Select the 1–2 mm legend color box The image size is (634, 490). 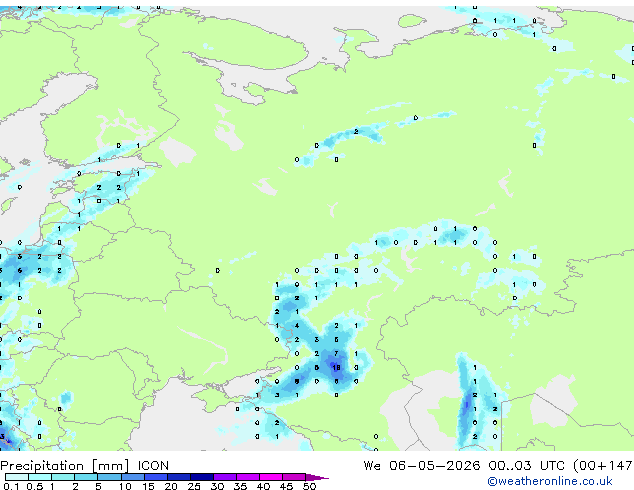(63, 477)
